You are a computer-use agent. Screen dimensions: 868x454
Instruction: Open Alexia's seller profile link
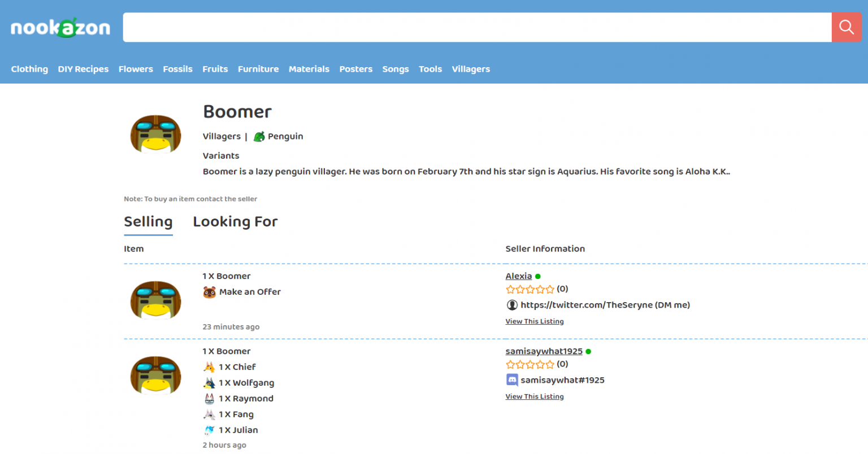(518, 276)
